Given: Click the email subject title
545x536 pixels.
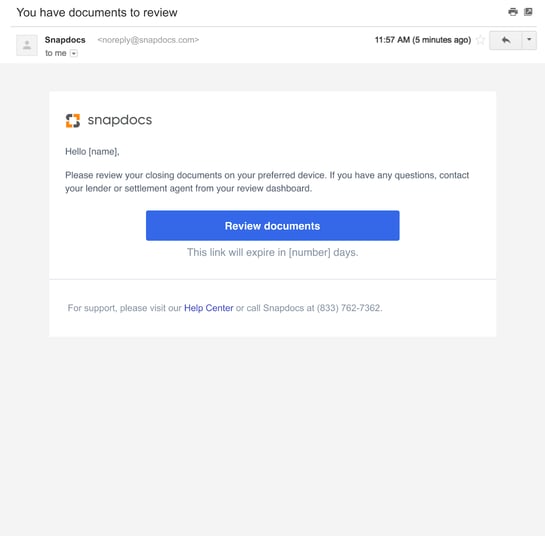Looking at the screenshot, I should (97, 13).
